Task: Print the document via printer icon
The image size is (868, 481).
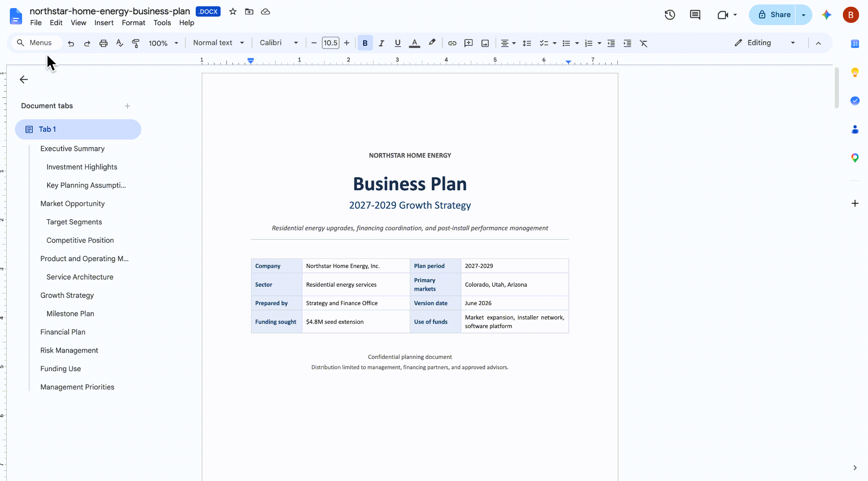Action: [104, 43]
